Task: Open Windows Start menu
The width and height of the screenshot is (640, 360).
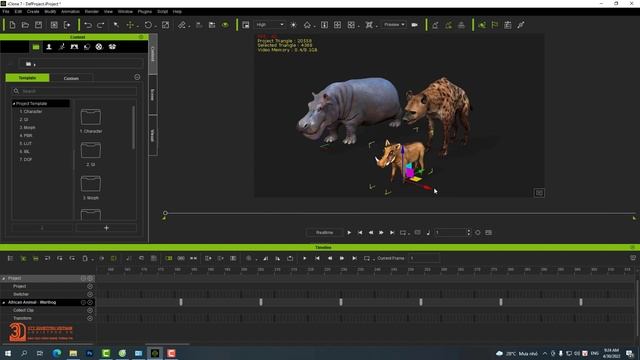Action: [8, 353]
